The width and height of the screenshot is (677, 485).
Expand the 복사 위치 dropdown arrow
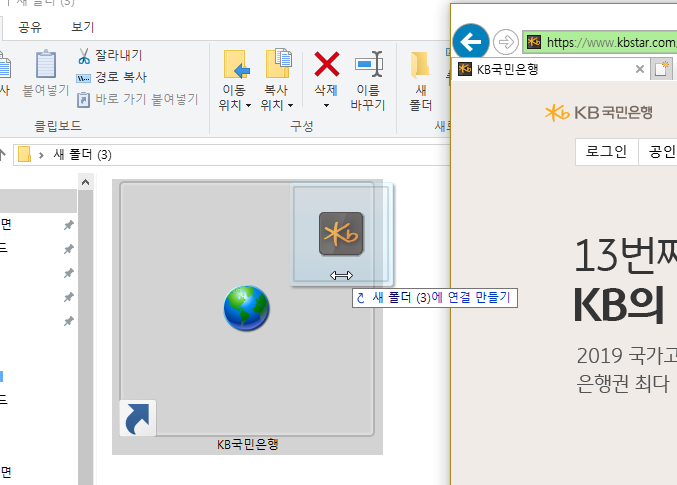pyautogui.click(x=291, y=105)
